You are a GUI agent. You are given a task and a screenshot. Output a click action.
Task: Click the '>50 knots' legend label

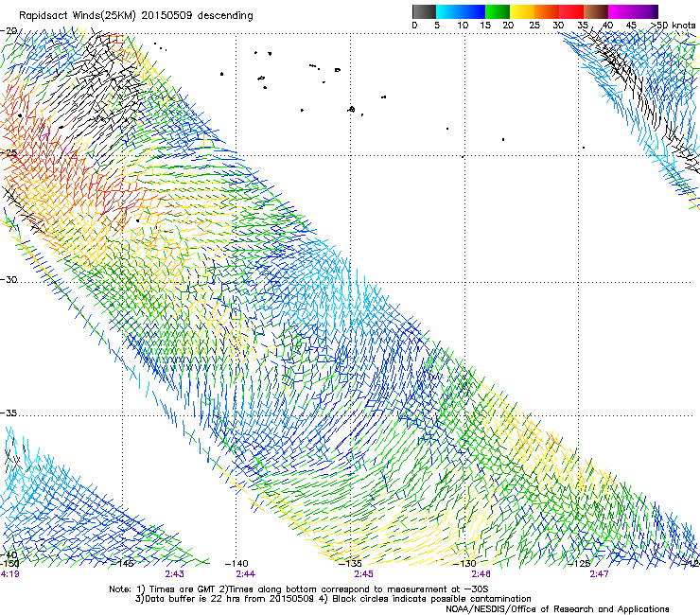[674, 26]
